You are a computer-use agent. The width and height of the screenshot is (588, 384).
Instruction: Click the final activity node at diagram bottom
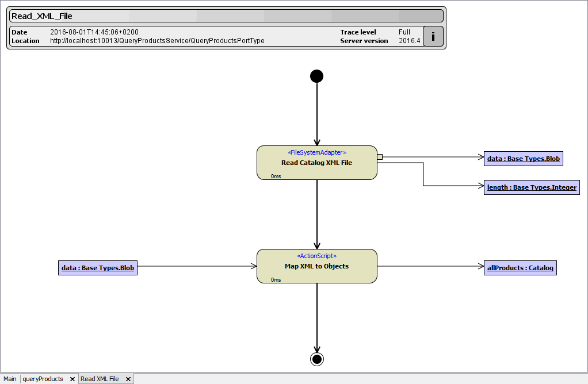(x=316, y=359)
